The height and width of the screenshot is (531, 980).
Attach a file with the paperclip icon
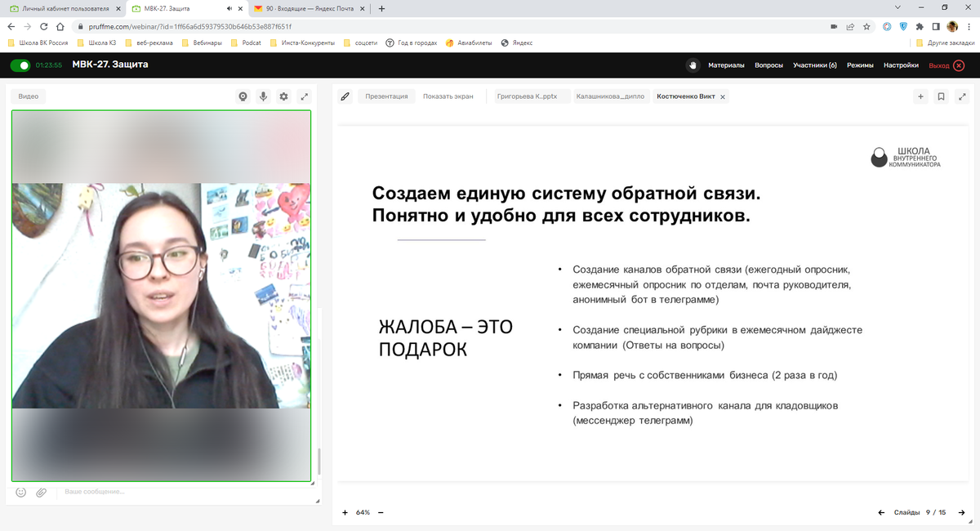click(x=42, y=492)
